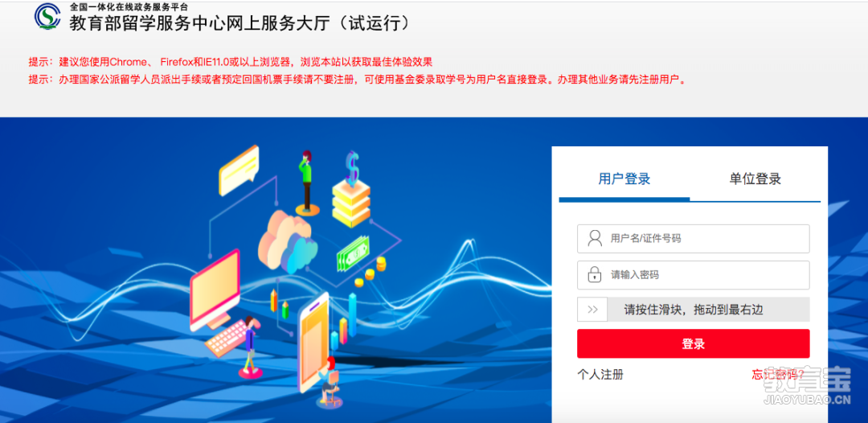
Task: Switch to the 单位登录 tab
Action: 755,179
